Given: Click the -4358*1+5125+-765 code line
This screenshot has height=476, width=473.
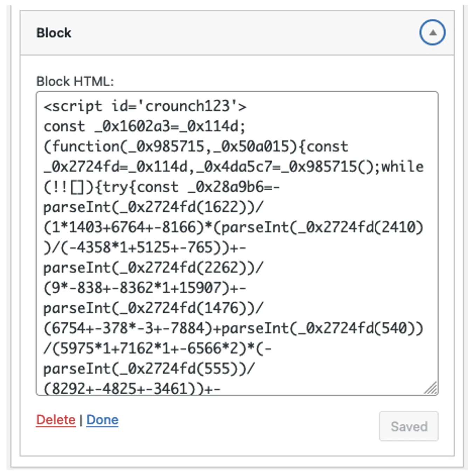Looking at the screenshot, I should point(145,248).
